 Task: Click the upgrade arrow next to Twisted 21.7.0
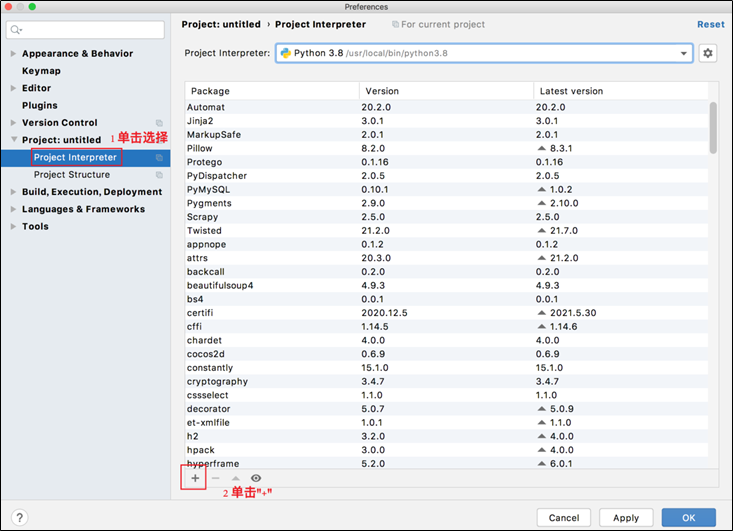click(x=541, y=230)
